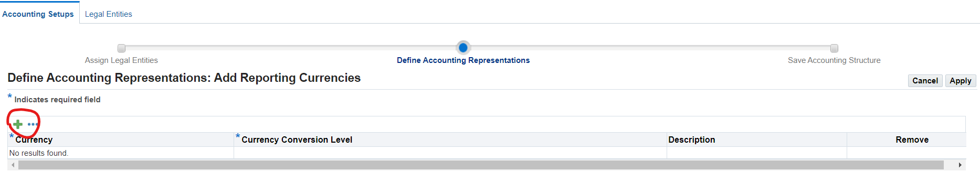Screen dimensions: 980x193
Task: Click the horizontal scrollbar thumb under the table
Action: (481, 165)
